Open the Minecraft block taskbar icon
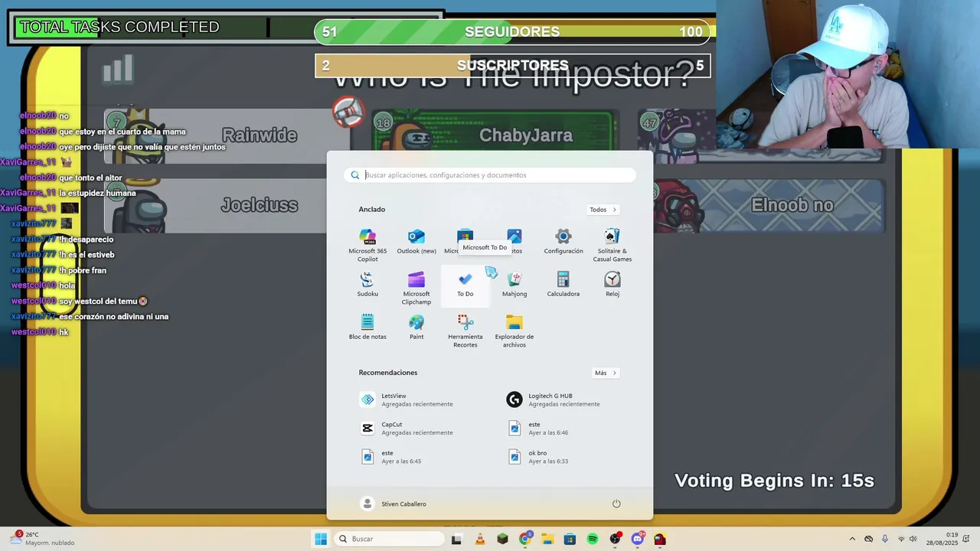Image resolution: width=980 pixels, height=551 pixels. click(x=502, y=539)
